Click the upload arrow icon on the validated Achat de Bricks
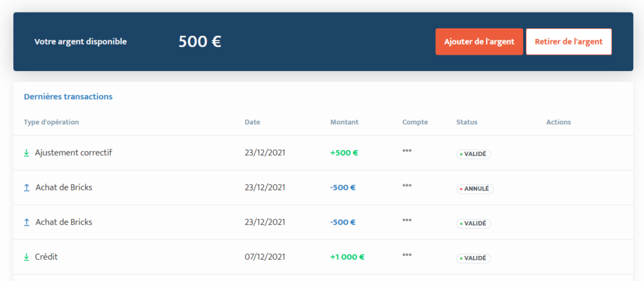Screen dimensions: 644x281 [x=26, y=223]
